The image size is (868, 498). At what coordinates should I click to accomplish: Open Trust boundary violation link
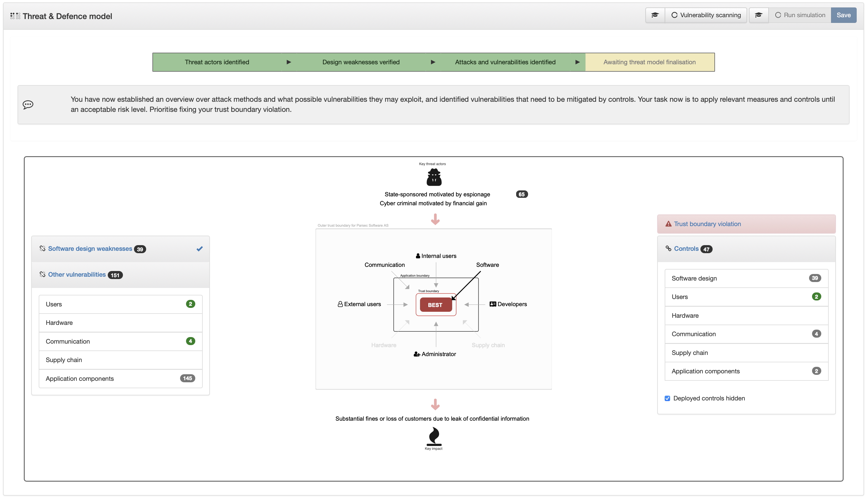coord(707,224)
